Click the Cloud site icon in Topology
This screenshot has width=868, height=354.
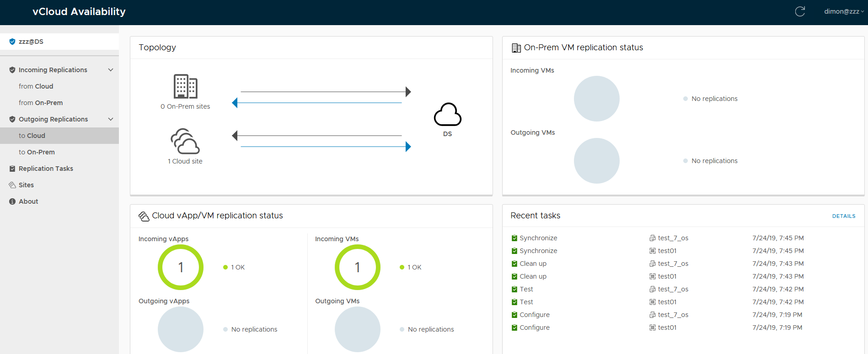tap(185, 141)
